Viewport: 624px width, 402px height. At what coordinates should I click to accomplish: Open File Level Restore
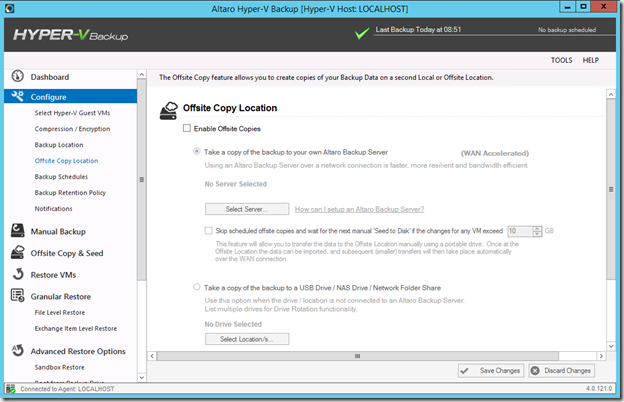(x=60, y=312)
